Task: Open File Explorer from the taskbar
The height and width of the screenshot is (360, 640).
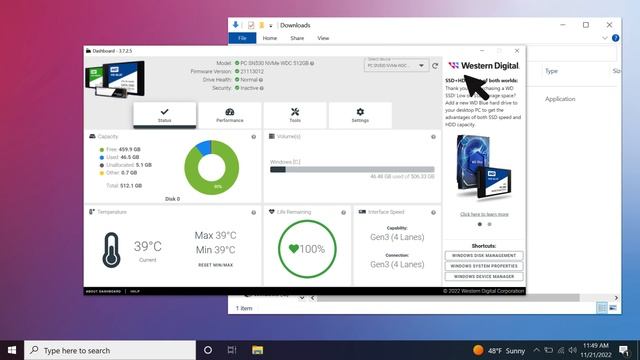Action: tap(258, 350)
